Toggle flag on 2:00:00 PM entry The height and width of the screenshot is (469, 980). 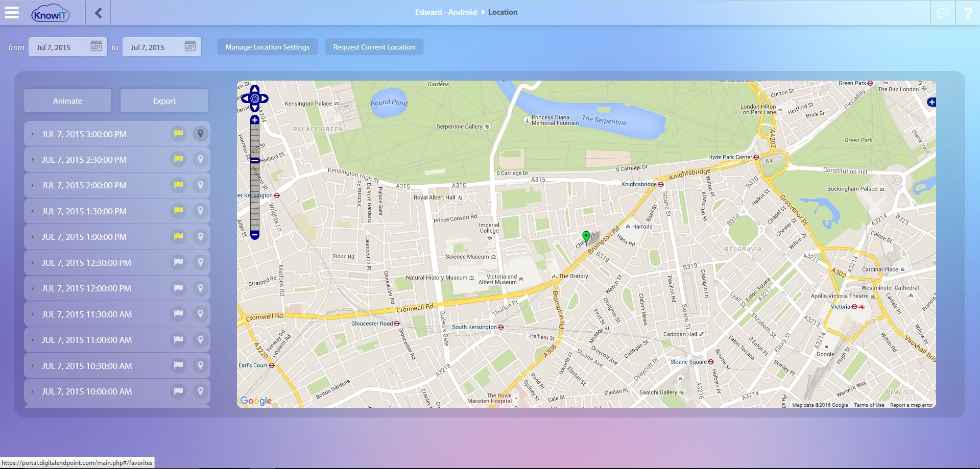tap(178, 185)
